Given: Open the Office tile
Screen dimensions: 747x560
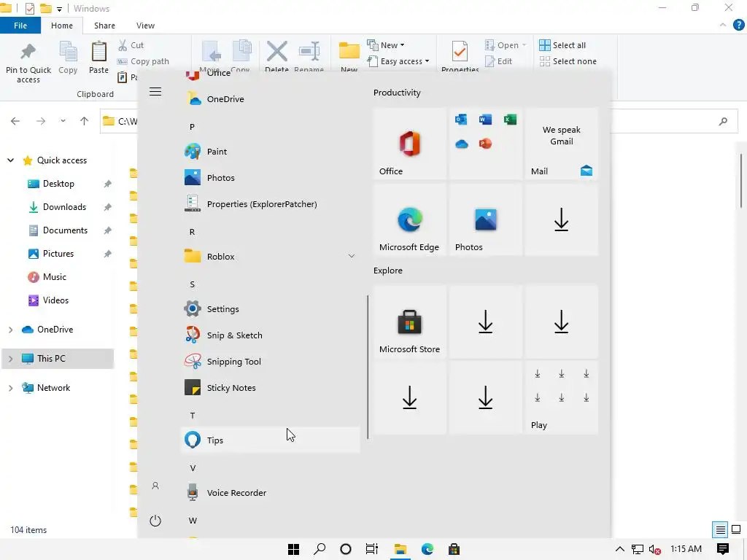Looking at the screenshot, I should [x=410, y=144].
